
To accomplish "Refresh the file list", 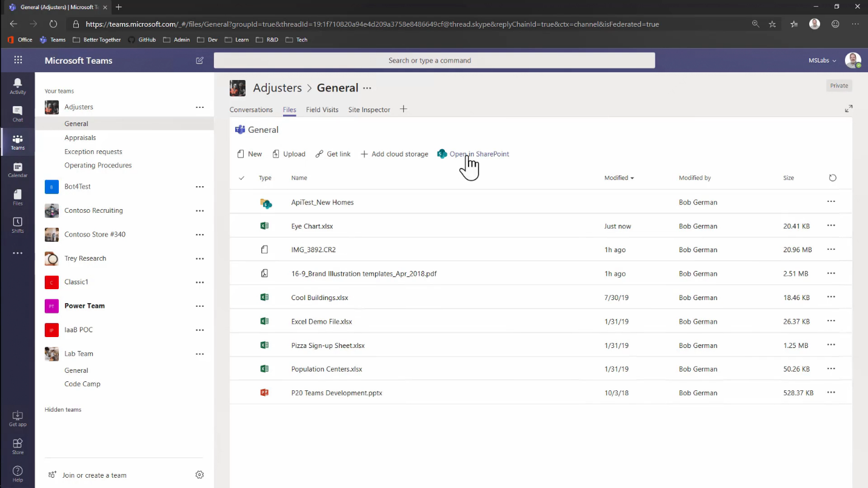I will pos(832,178).
